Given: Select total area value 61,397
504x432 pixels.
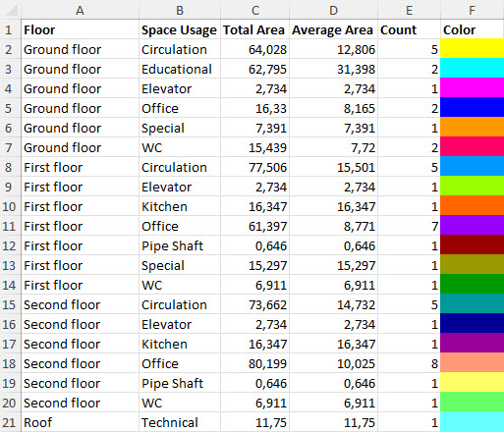Looking at the screenshot, I should (x=255, y=226).
